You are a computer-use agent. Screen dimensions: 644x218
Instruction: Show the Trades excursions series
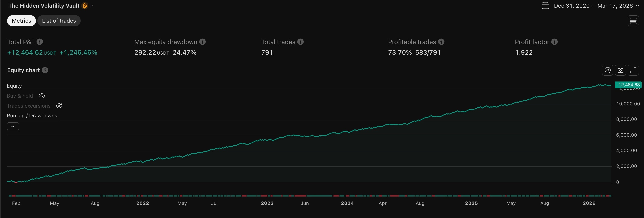pos(59,106)
